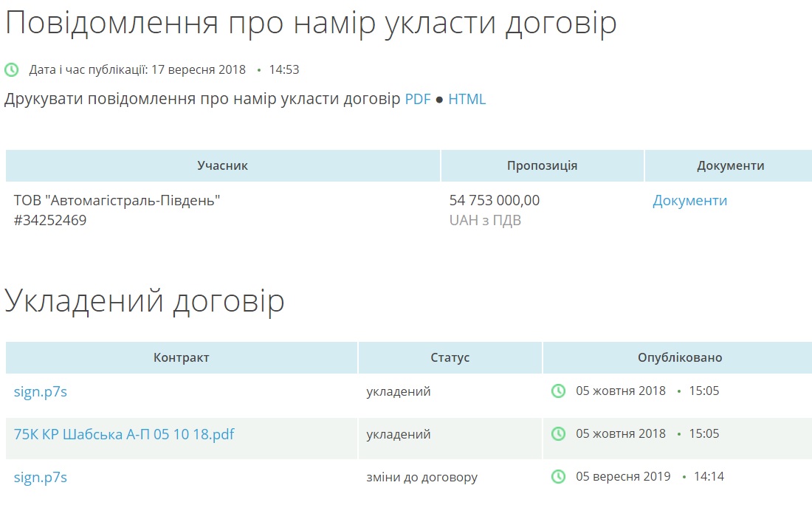Download sign.p7s for зміни до договору
Image resolution: width=812 pixels, height=505 pixels.
pyautogui.click(x=41, y=477)
